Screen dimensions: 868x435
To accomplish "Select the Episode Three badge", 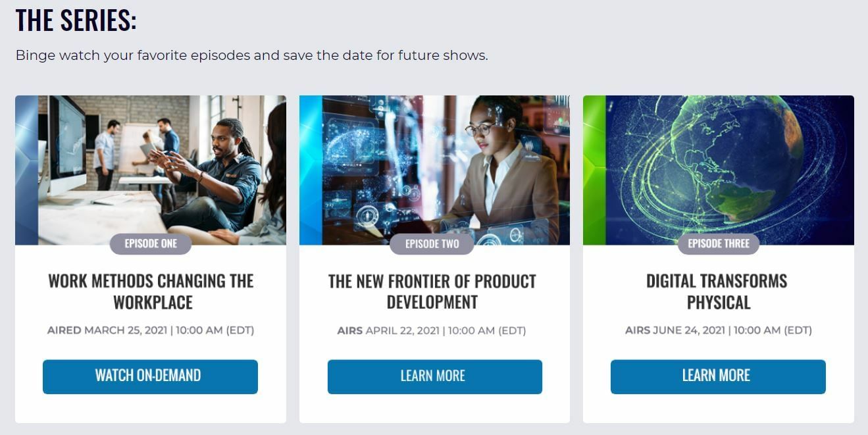I will point(719,243).
